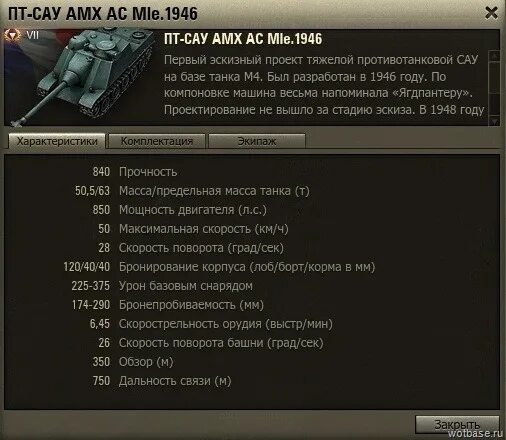Click the tier VII label

[x=32, y=35]
